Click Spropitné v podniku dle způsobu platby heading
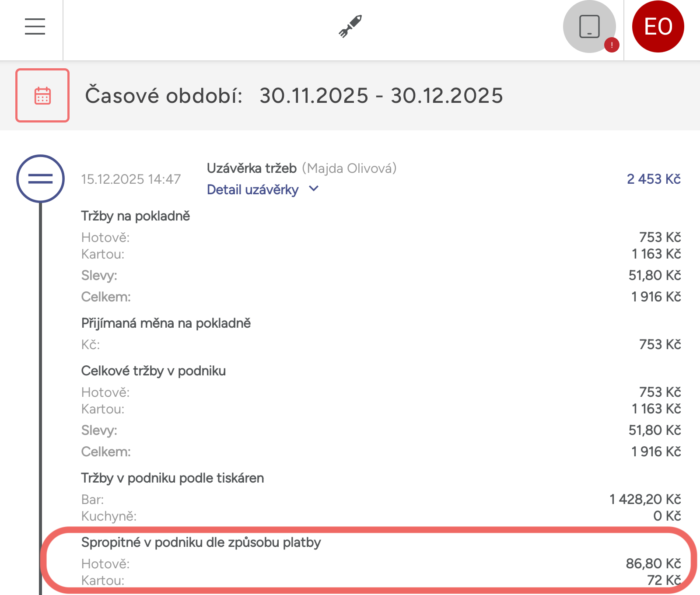The image size is (700, 595). (201, 542)
